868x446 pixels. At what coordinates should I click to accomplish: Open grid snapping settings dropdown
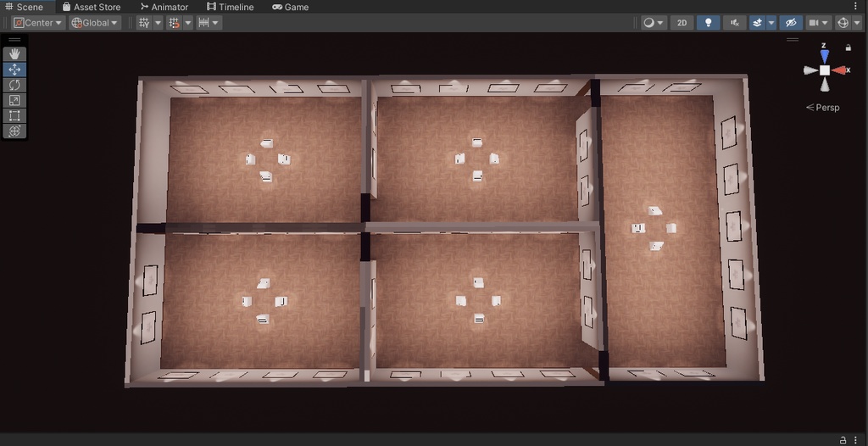(x=187, y=23)
